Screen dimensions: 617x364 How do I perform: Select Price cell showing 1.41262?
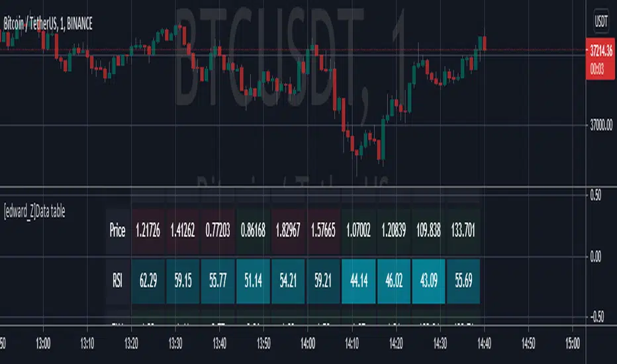(x=183, y=230)
